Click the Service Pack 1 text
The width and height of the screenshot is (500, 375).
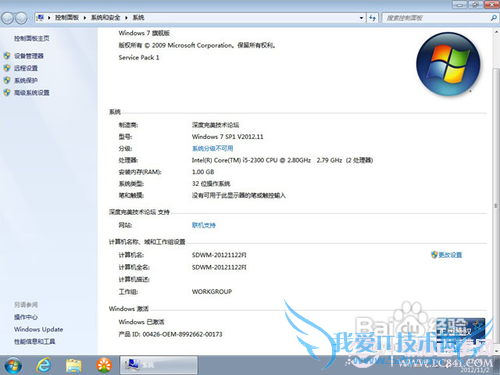click(139, 58)
